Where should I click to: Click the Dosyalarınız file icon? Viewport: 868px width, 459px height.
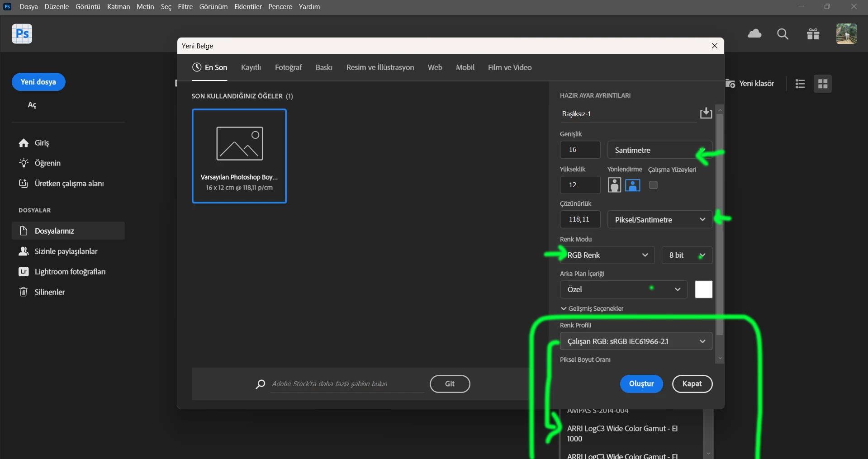click(24, 231)
